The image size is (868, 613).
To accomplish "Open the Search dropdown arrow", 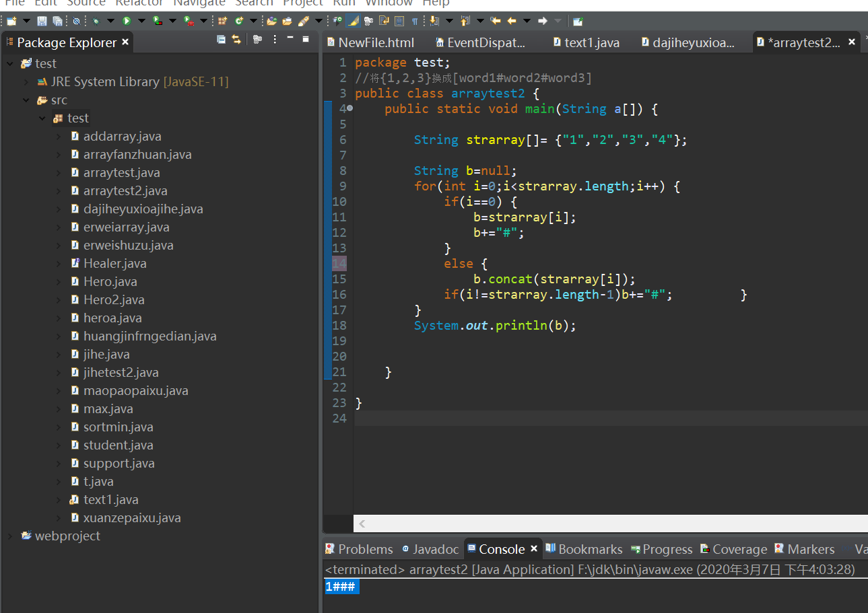I will click(319, 21).
